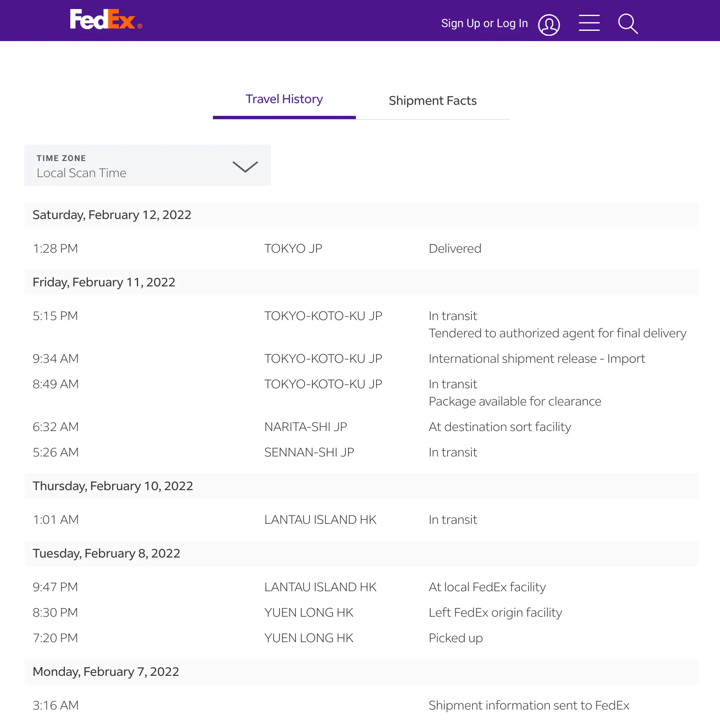
Task: Click 'Shipment information sent to FedEx' entry
Action: (528, 705)
